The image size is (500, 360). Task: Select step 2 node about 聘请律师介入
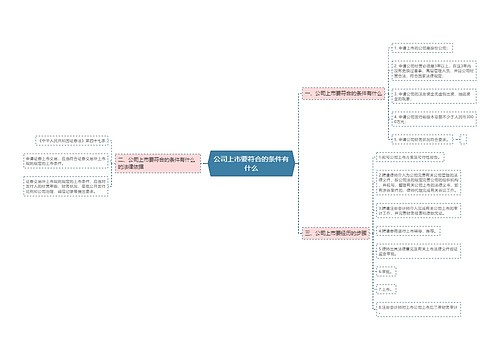point(419,182)
